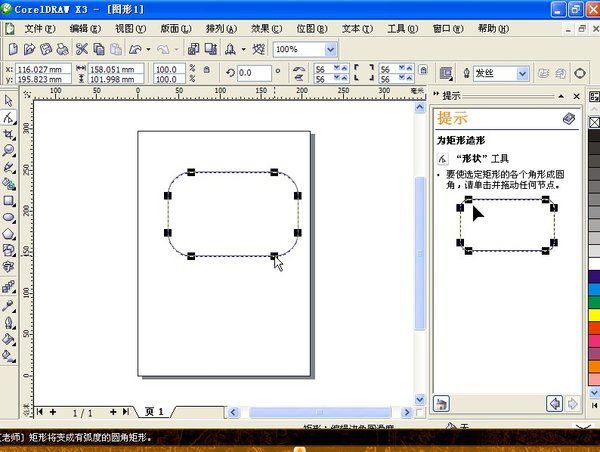Select the Smart Fill tool
Screen dimensions: 600x452
(8, 184)
